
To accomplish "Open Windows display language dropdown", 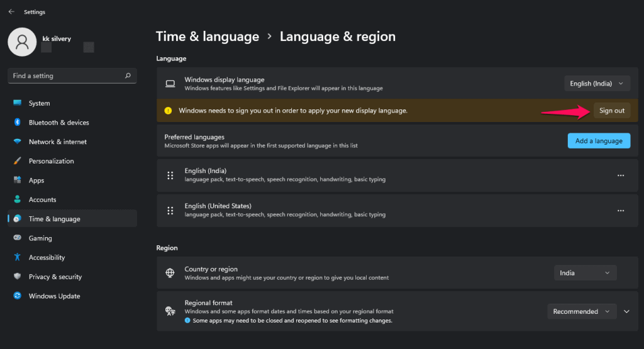I will click(x=597, y=83).
